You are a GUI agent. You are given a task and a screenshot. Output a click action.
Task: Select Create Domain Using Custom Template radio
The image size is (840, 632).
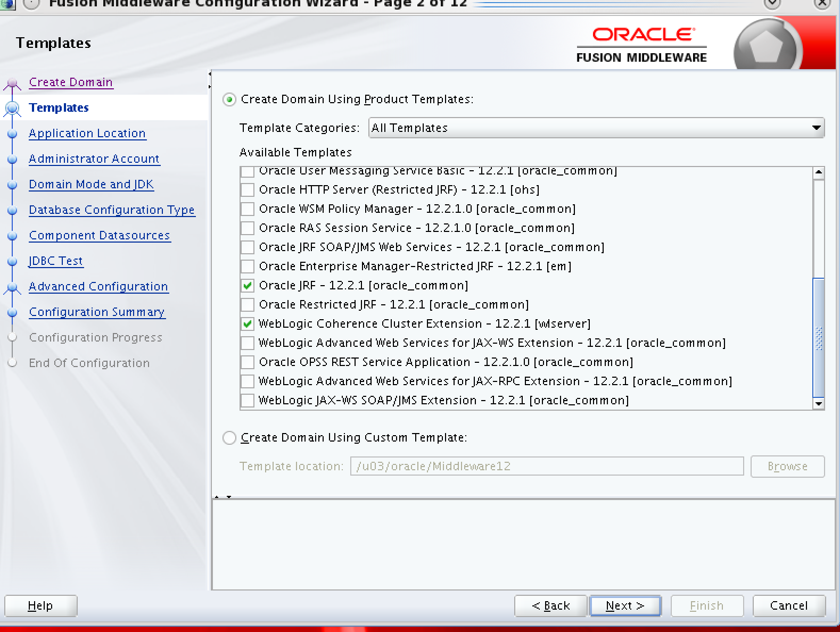click(229, 438)
